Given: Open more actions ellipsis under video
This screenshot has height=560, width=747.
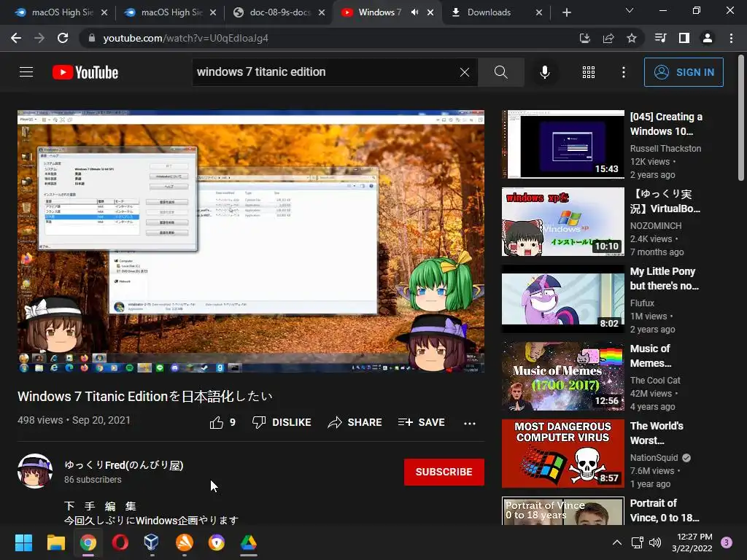Looking at the screenshot, I should 470,423.
